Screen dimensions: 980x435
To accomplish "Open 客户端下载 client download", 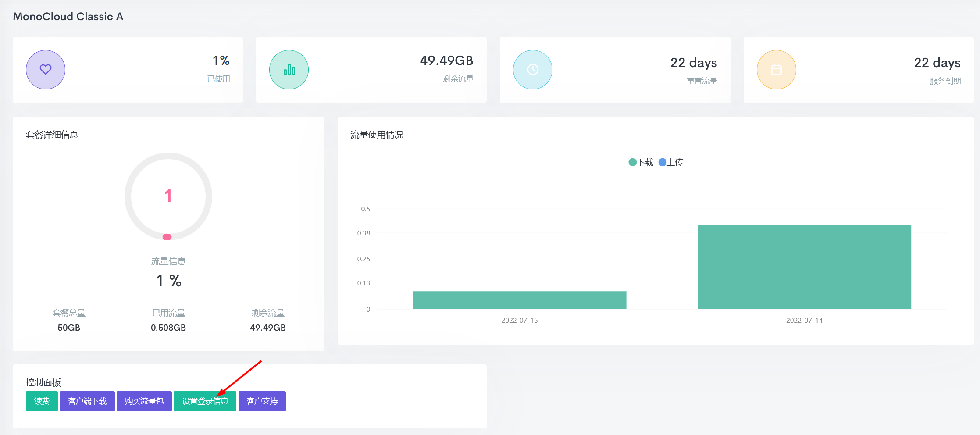I will tap(87, 401).
